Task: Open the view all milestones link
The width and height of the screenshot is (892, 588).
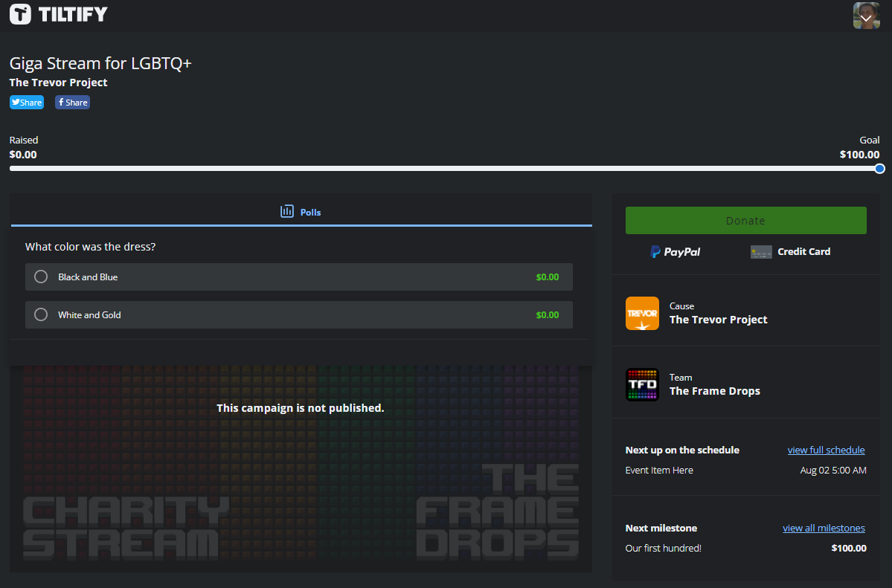Action: (824, 528)
